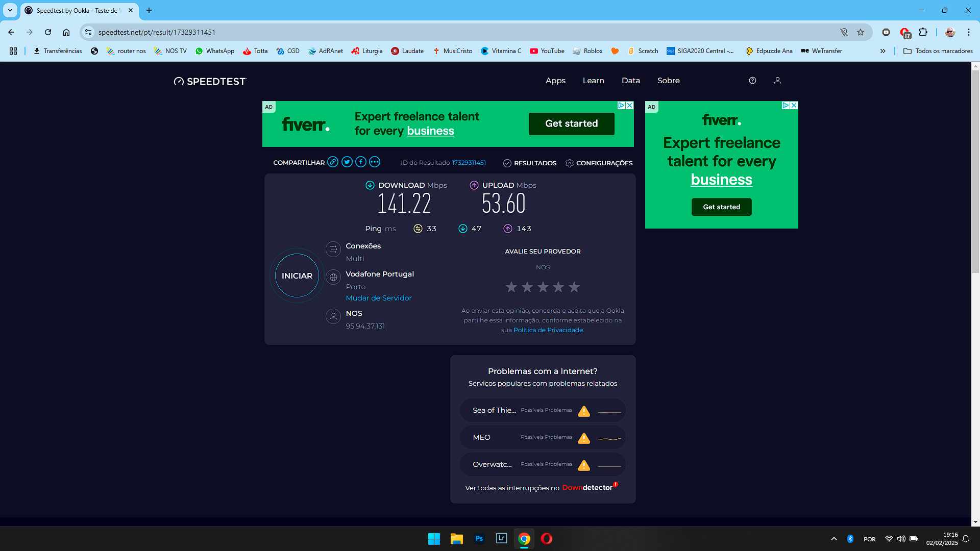Viewport: 980px width, 551px height.
Task: Open more share options icon
Action: (375, 162)
